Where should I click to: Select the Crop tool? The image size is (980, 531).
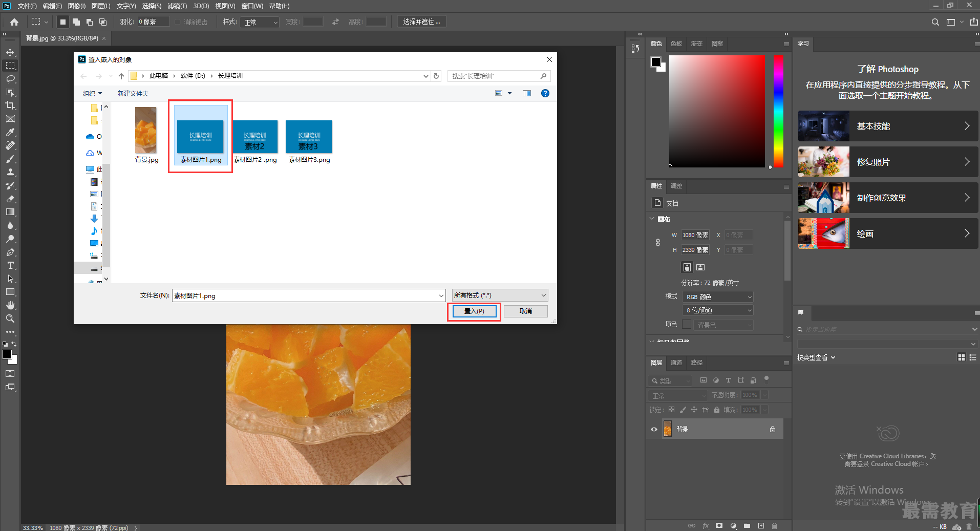pyautogui.click(x=10, y=105)
